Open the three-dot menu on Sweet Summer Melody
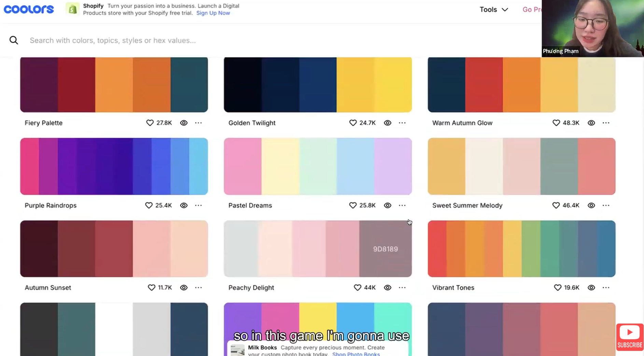The height and width of the screenshot is (356, 644). (x=606, y=205)
